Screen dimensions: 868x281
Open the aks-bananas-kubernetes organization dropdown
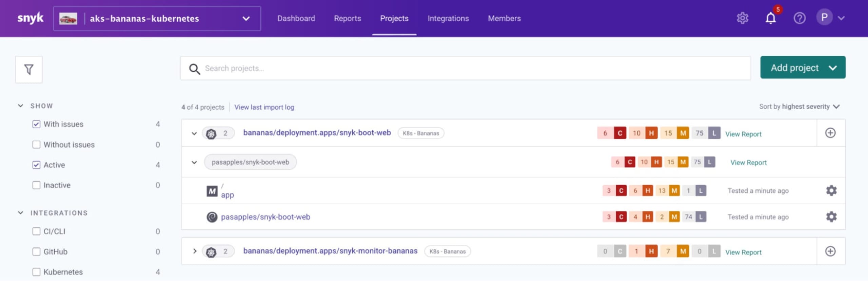tap(157, 19)
